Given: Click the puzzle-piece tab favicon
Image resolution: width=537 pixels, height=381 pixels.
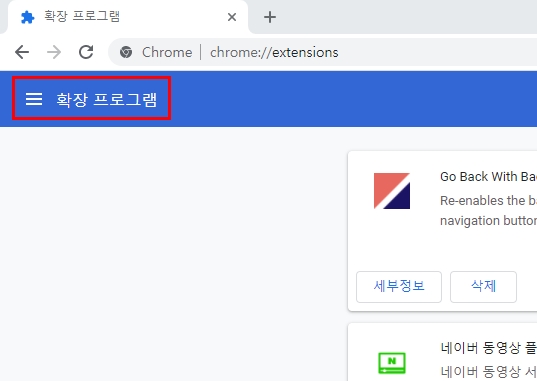Looking at the screenshot, I should (x=27, y=17).
